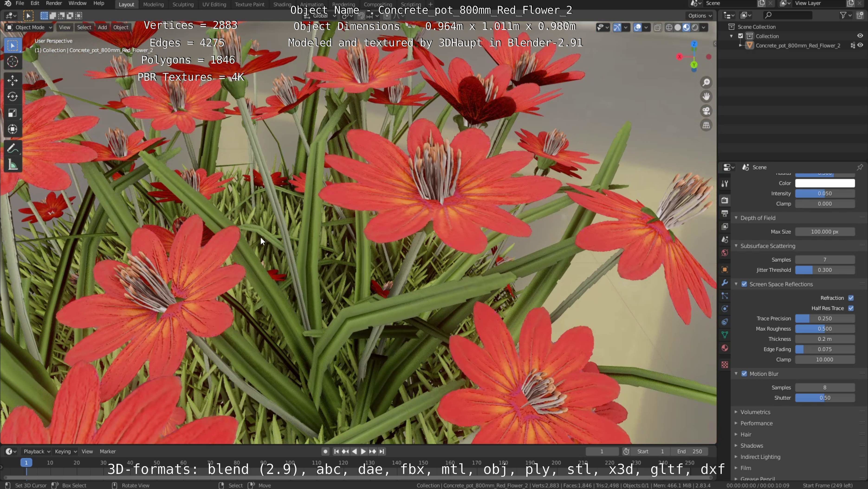Select the 3D Cursor tool
Viewport: 868px width, 489px height.
(13, 62)
